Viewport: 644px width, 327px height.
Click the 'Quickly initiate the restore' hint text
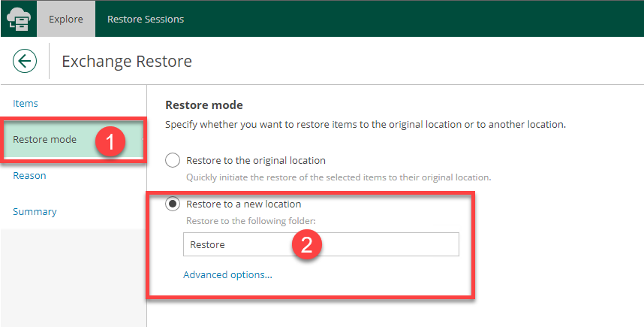click(338, 177)
